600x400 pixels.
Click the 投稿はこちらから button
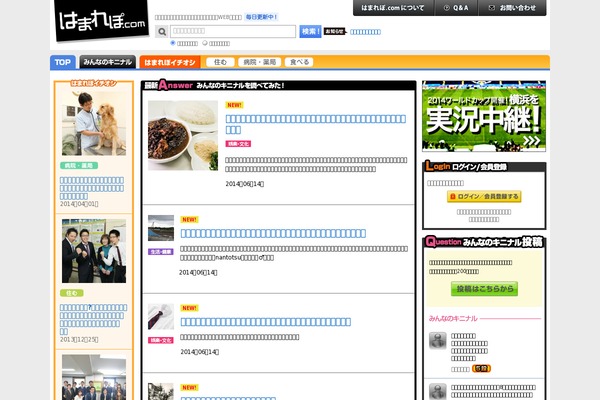click(484, 289)
